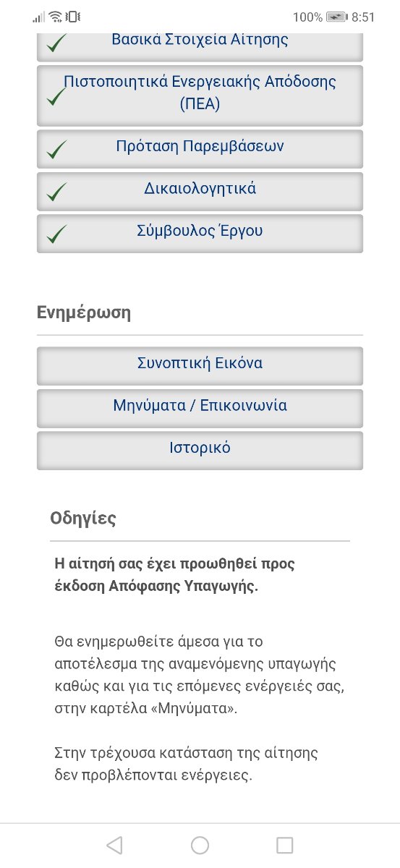Open Μηνύματα / Επικοινωνία page
Viewport: 400px width, 868px height.
(x=200, y=408)
